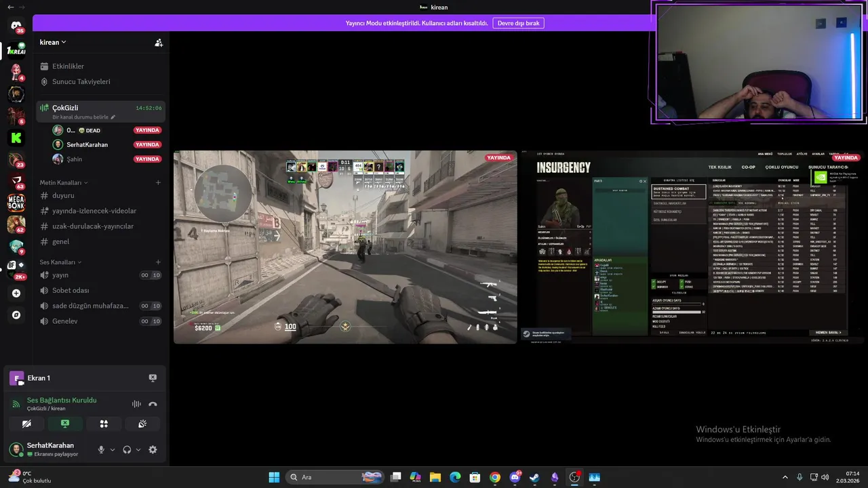This screenshot has height=488, width=868.
Task: Open Sunucu Takviyeleri boosts entry
Action: [x=100, y=81]
